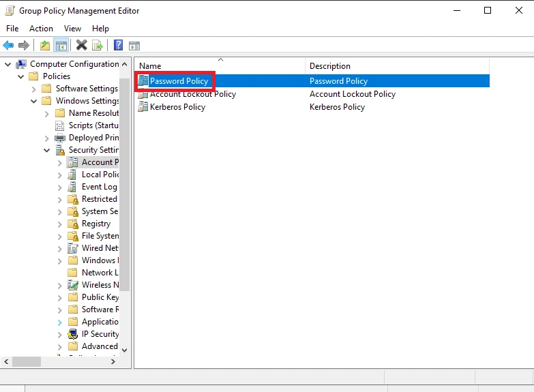Click the Export List toolbar icon
Viewport: 534px width, 392px height.
(x=98, y=45)
